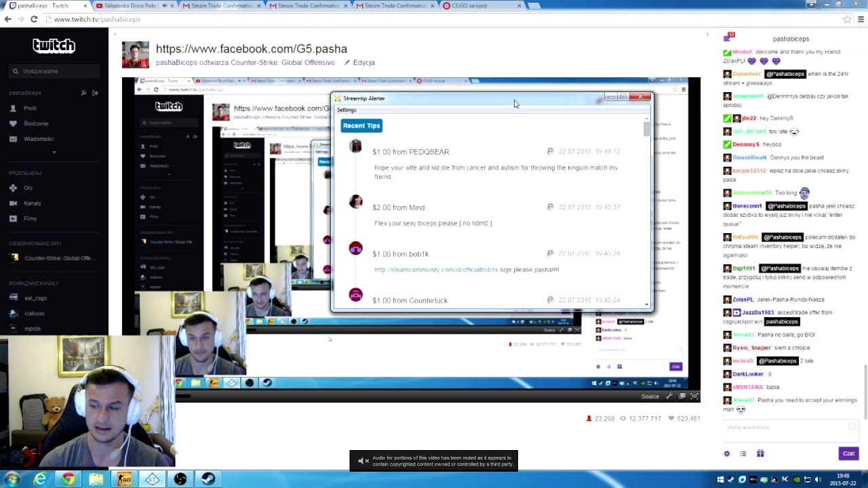This screenshot has width=868, height=488.
Task: Collapse the chat panel arrow
Action: [707, 34]
